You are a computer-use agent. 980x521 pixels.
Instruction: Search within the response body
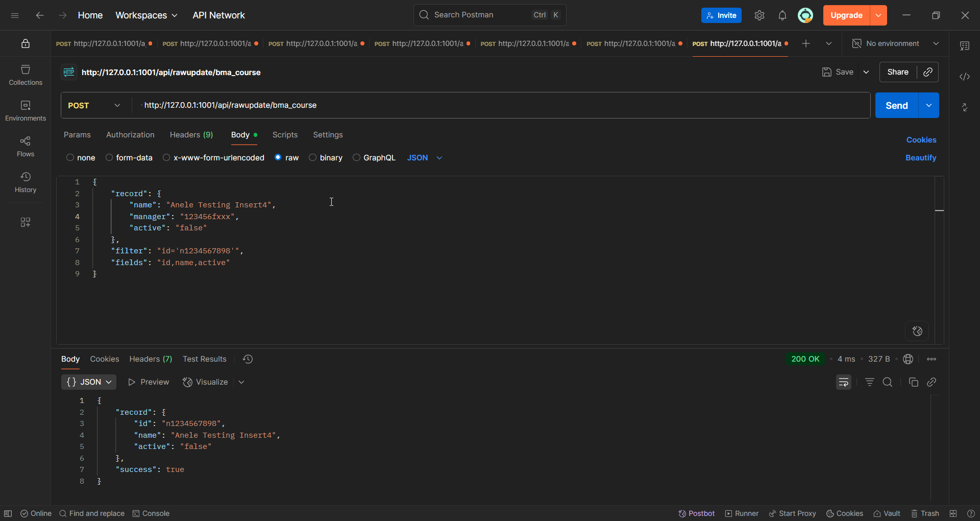[x=888, y=382]
